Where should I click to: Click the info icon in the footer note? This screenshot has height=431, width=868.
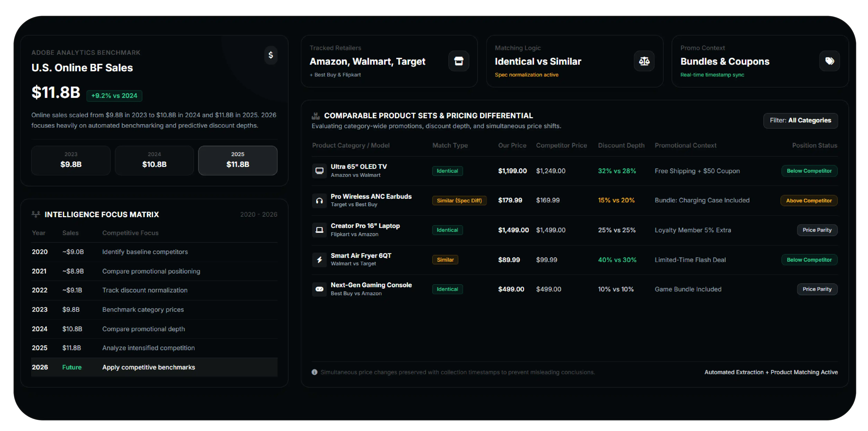(x=314, y=372)
